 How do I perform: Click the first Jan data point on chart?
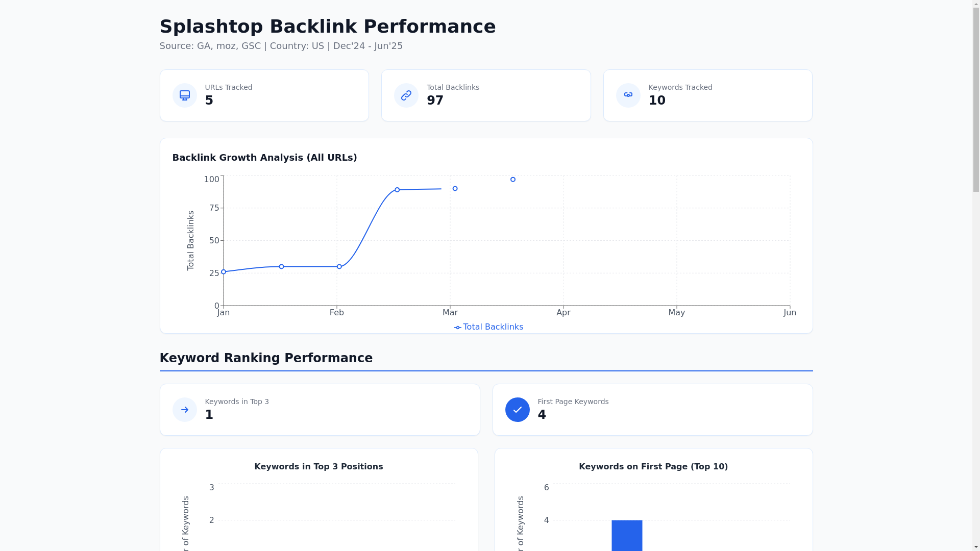224,272
